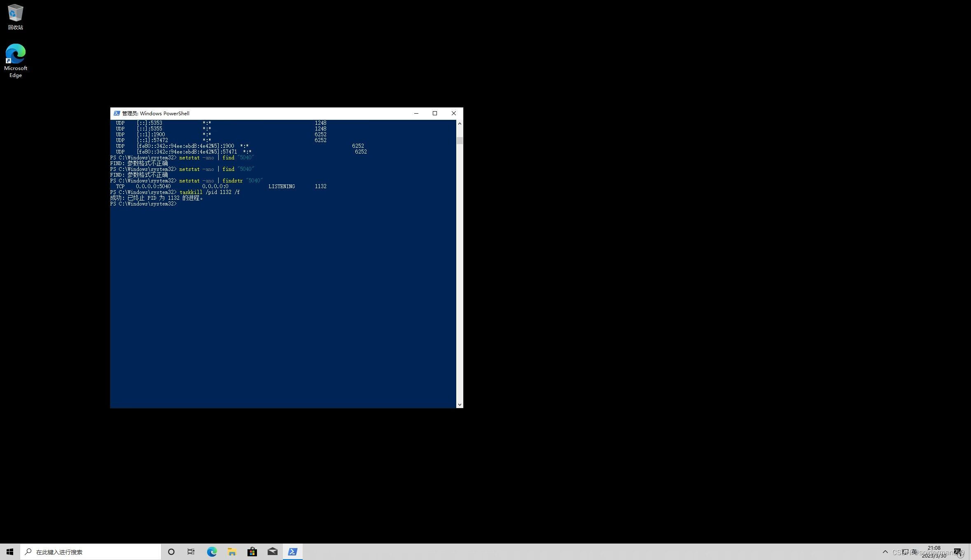The width and height of the screenshot is (971, 560).
Task: Click the Windows Start button
Action: tap(10, 552)
